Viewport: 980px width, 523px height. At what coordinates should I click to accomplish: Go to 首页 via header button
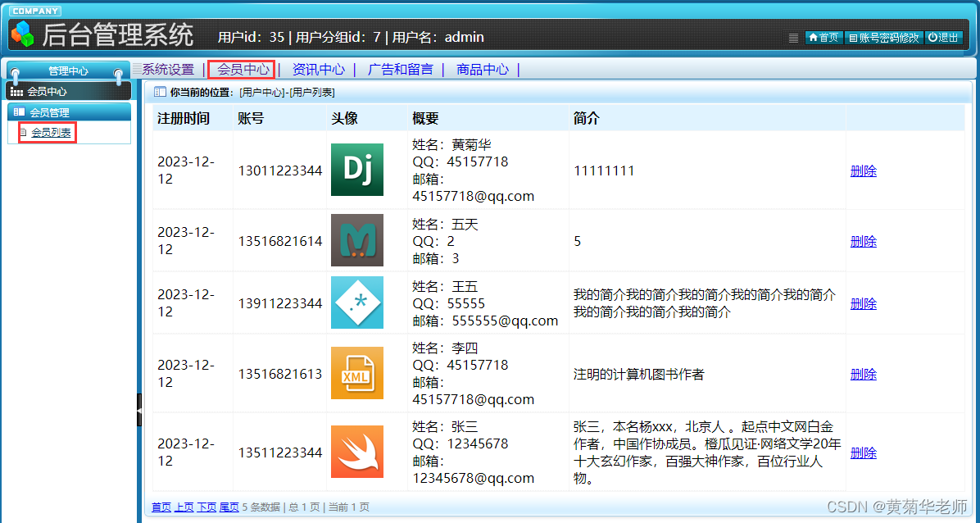click(x=823, y=38)
